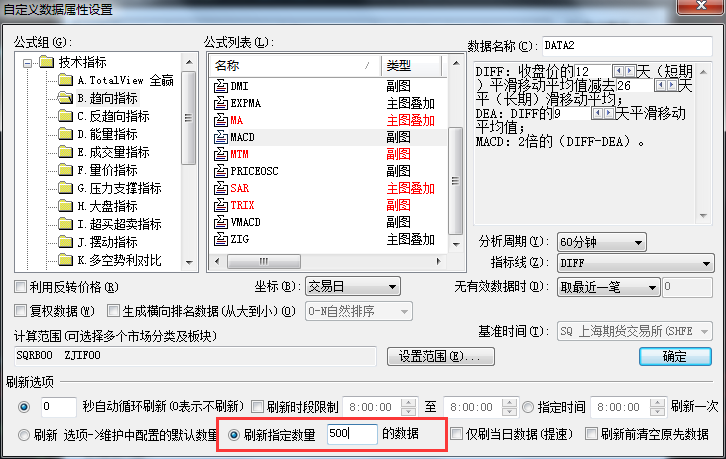Click the VMACD formula icon
726x459 pixels.
(x=220, y=222)
